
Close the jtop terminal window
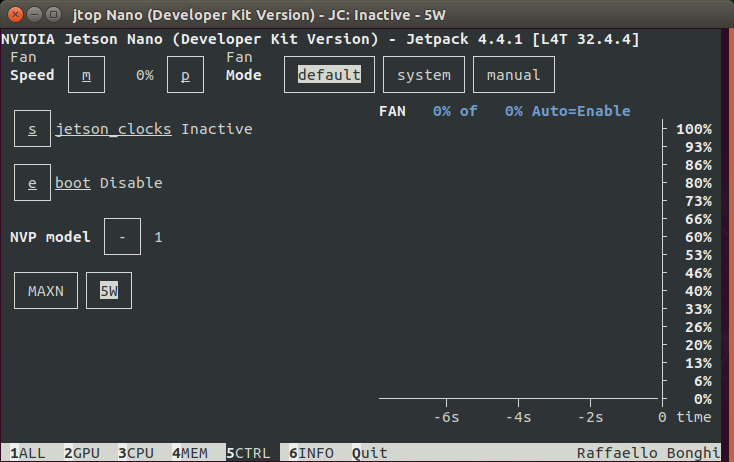point(15,15)
